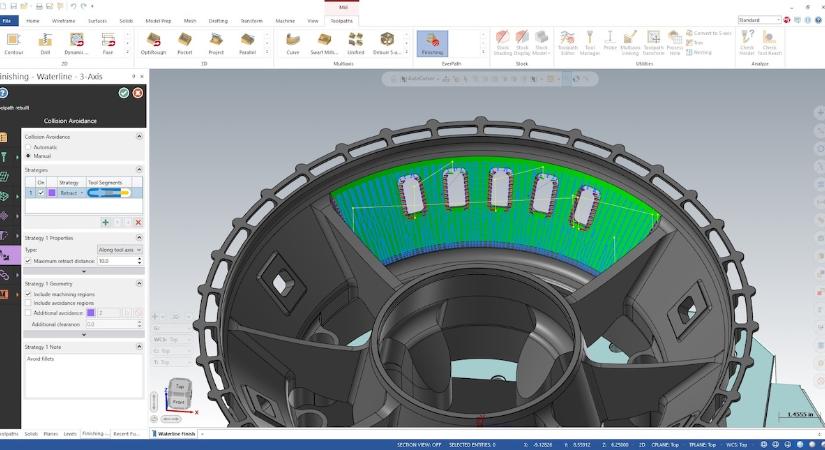Select the Contour toolpath icon
Screen dimensions: 825x450
coord(15,41)
